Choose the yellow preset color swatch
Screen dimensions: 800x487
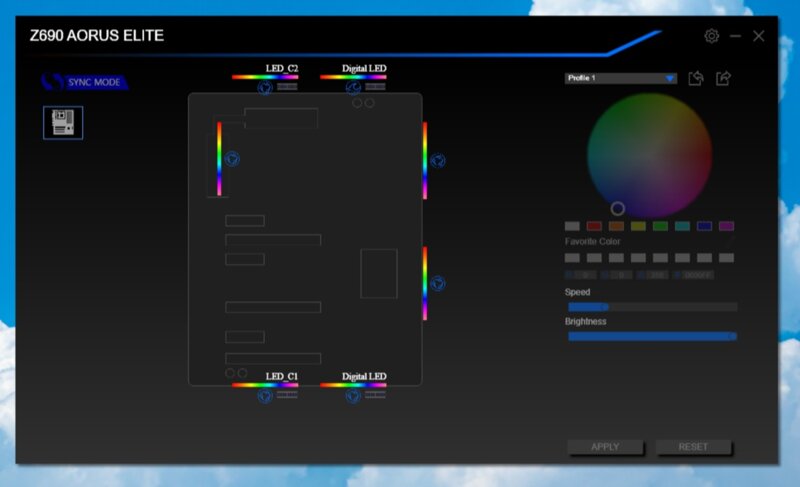point(638,226)
